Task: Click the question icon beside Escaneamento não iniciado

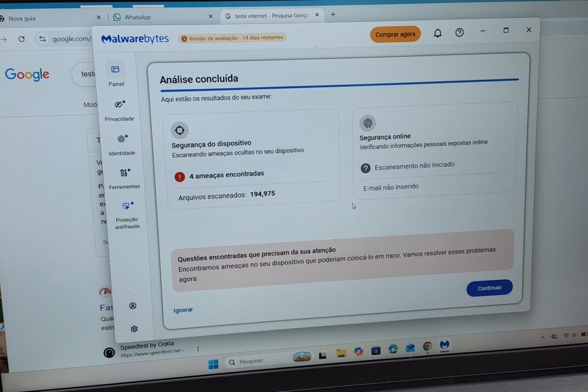Action: [x=366, y=168]
